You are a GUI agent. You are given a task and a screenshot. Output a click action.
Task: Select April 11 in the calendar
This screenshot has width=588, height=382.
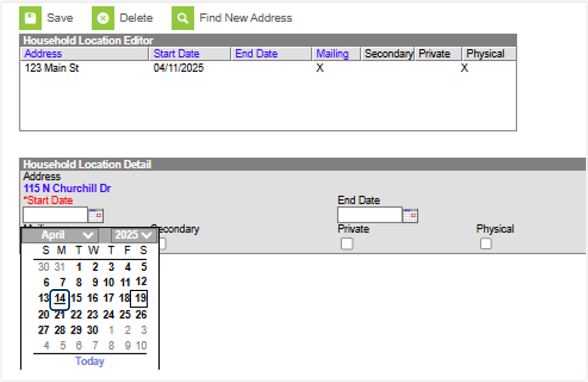tap(125, 283)
